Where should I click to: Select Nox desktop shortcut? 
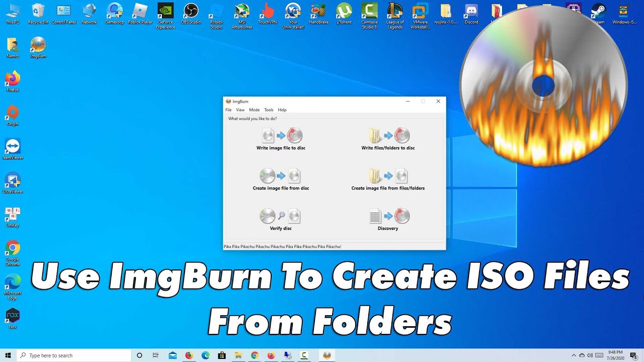(x=13, y=318)
